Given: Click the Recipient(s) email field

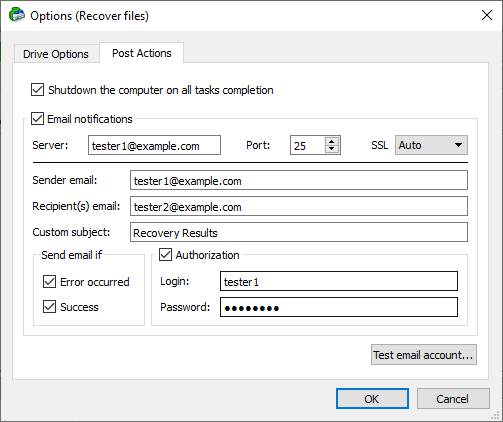Looking at the screenshot, I should click(x=299, y=206).
